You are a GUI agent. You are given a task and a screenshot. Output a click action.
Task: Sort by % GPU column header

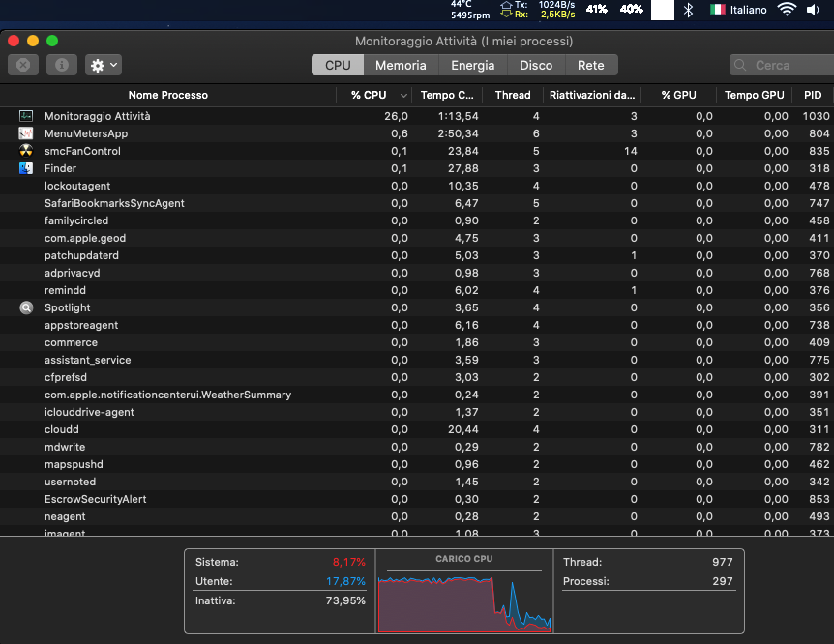678,95
